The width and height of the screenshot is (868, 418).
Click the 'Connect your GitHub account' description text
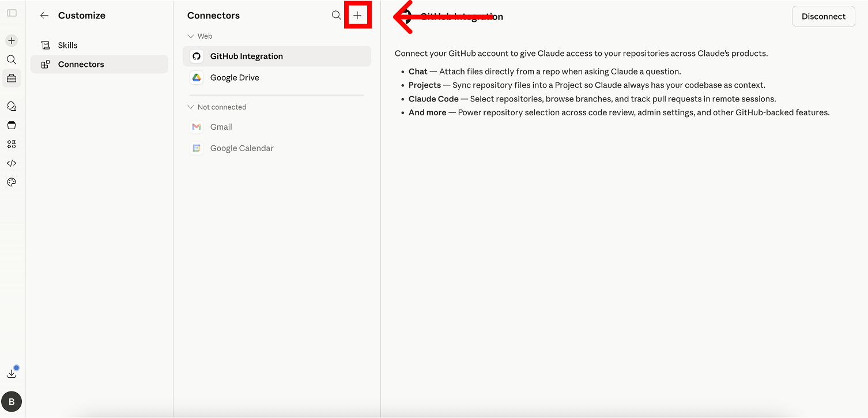click(x=582, y=54)
